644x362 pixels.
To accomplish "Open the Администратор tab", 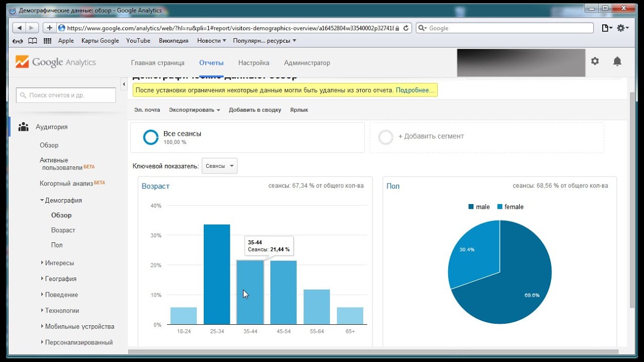I will (307, 63).
